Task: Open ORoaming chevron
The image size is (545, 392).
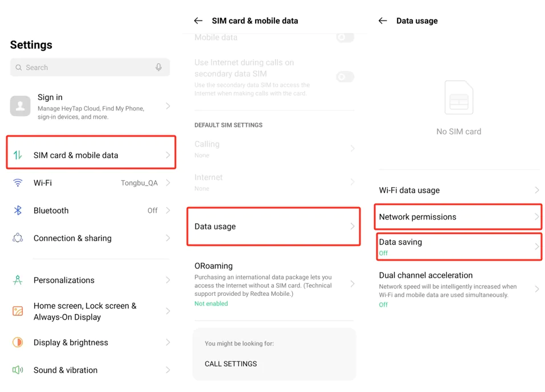Action: point(353,284)
